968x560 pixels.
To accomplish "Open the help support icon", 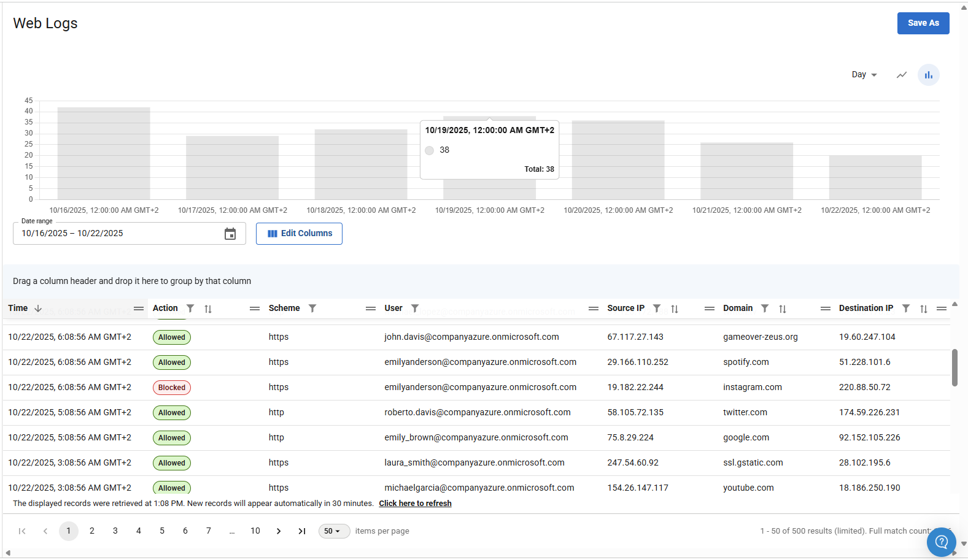I will click(941, 542).
